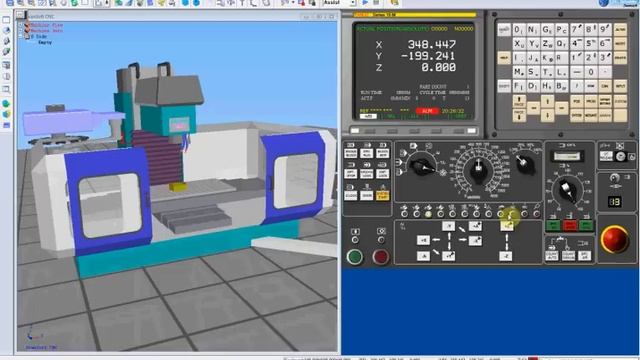Click the blue play icon in toolbar
This screenshot has width=640, height=360.
(x=365, y=3)
